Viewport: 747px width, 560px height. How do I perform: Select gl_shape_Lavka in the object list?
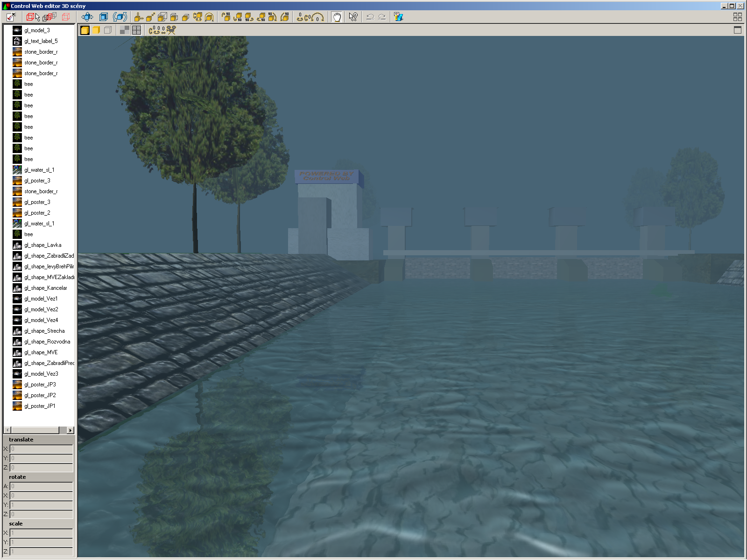pyautogui.click(x=42, y=245)
